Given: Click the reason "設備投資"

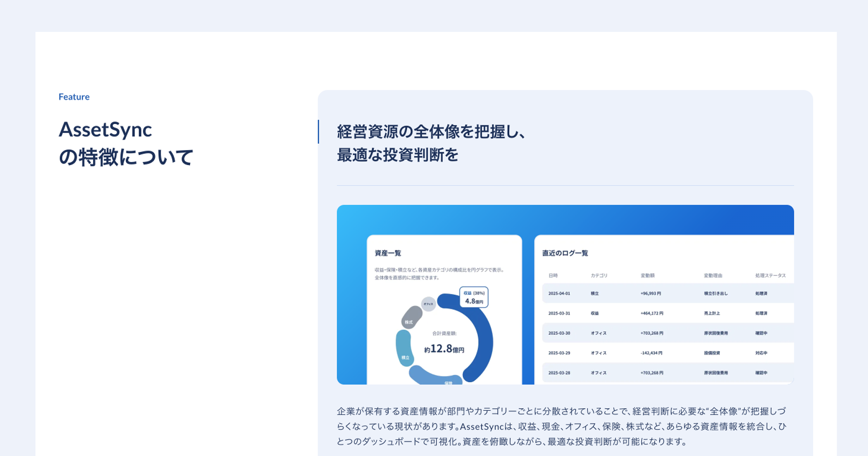Looking at the screenshot, I should click(x=712, y=353).
